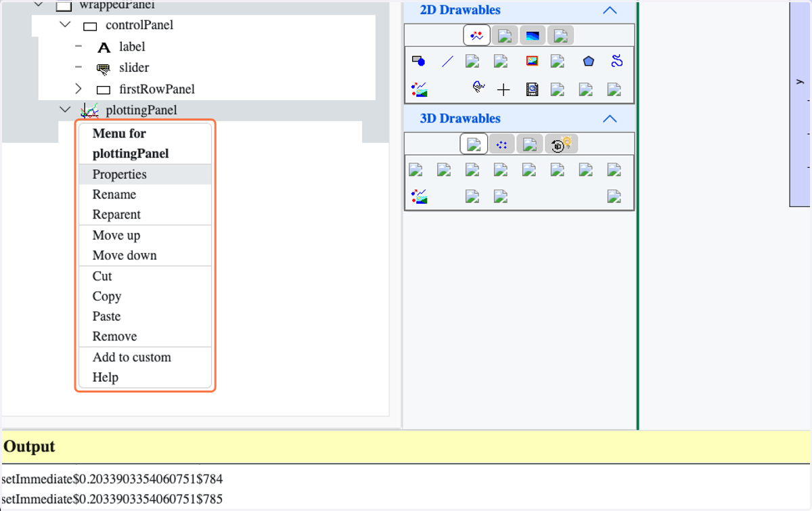
Task: Click Move down in the context menu
Action: (x=145, y=256)
